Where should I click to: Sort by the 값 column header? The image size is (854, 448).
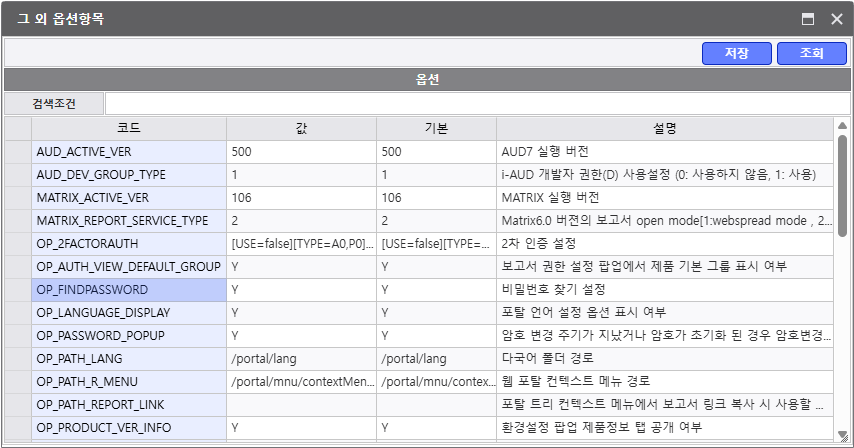tap(301, 128)
